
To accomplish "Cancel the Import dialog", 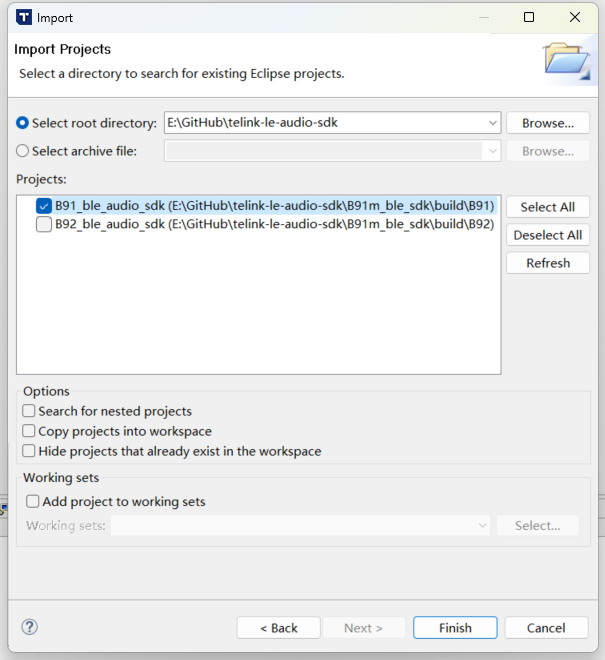I will point(546,628).
